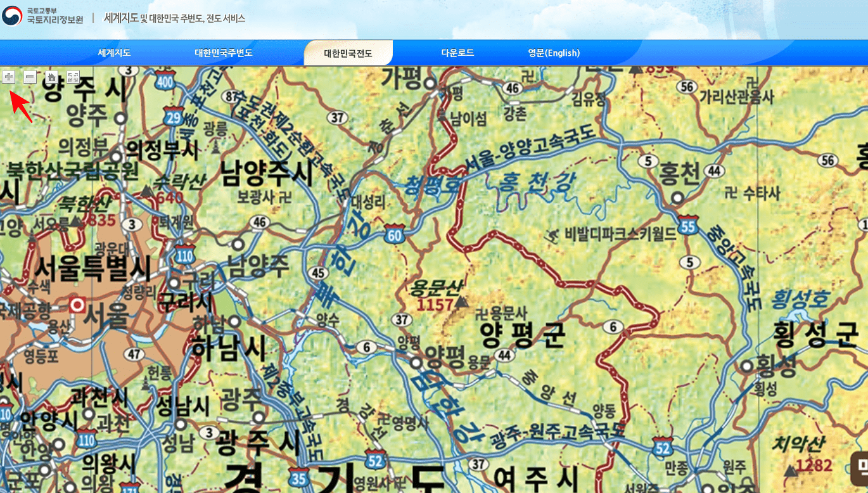This screenshot has height=493, width=868.
Task: Click the 청평호 lake label
Action: [x=431, y=184]
